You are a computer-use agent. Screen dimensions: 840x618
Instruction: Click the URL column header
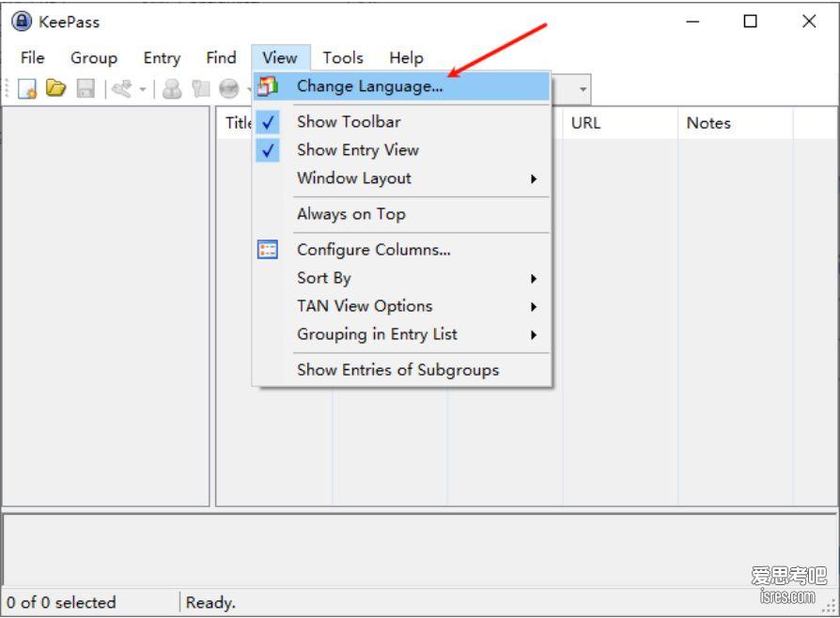(x=620, y=123)
